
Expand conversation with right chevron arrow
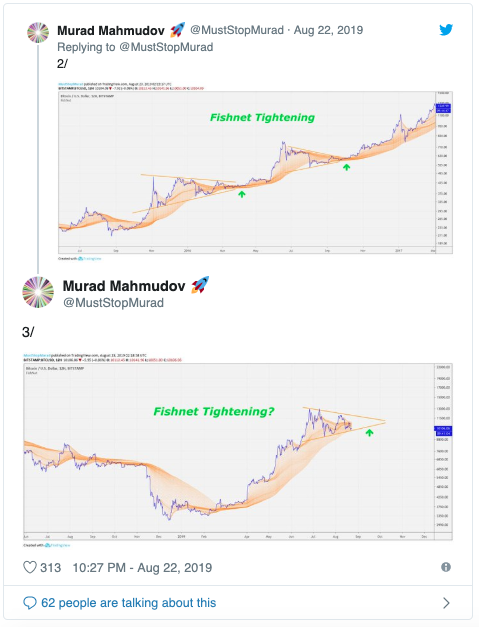point(446,603)
